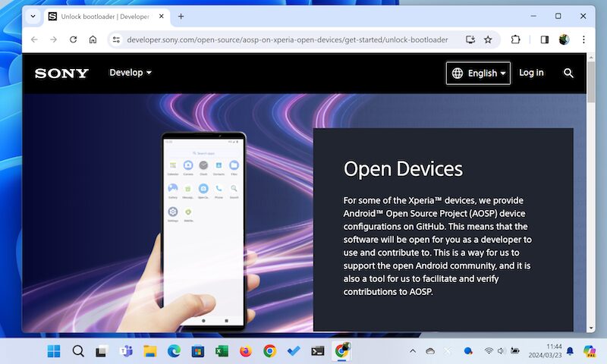Reload the page

pyautogui.click(x=73, y=39)
